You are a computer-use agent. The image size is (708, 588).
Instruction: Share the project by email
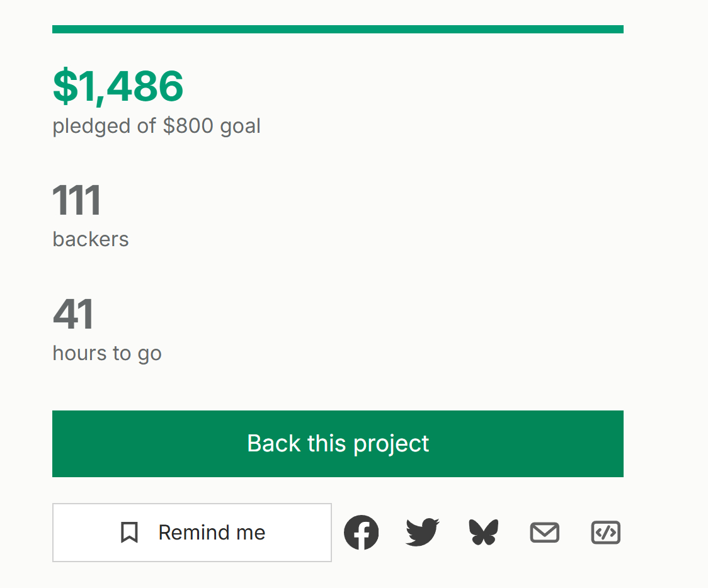(544, 533)
